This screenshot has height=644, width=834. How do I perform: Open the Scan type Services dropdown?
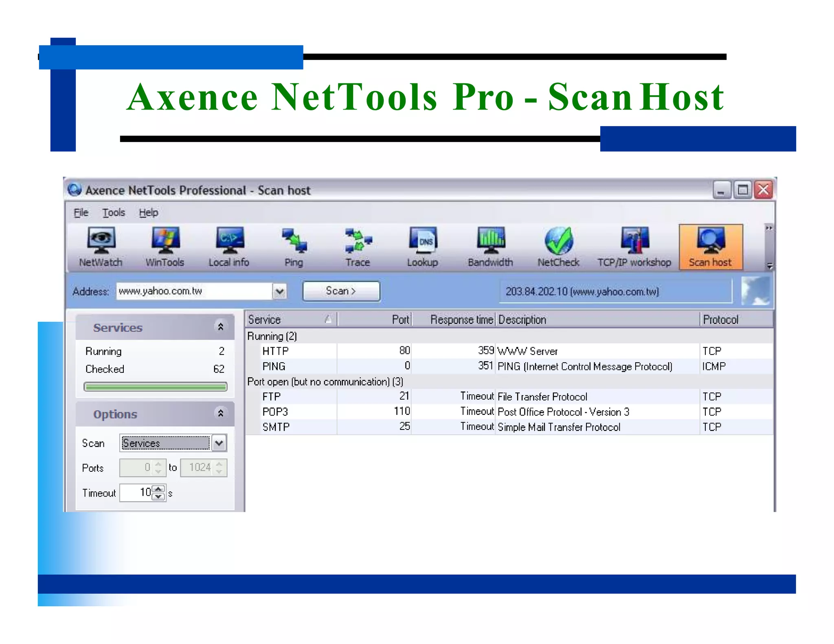click(219, 443)
